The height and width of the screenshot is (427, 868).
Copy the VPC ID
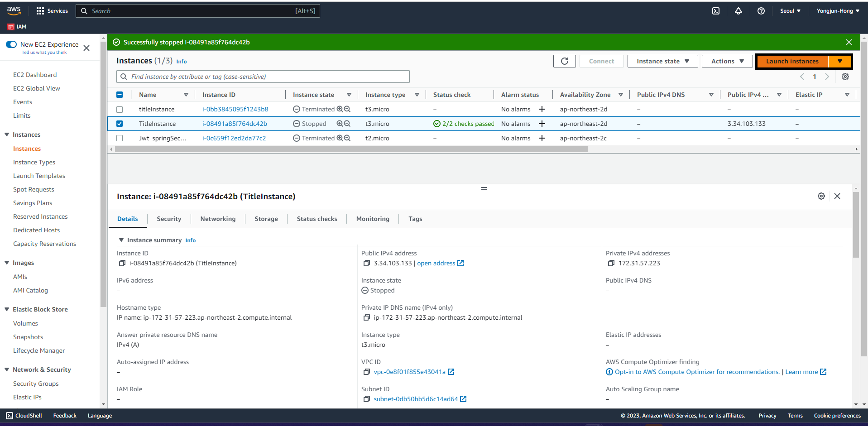367,372
